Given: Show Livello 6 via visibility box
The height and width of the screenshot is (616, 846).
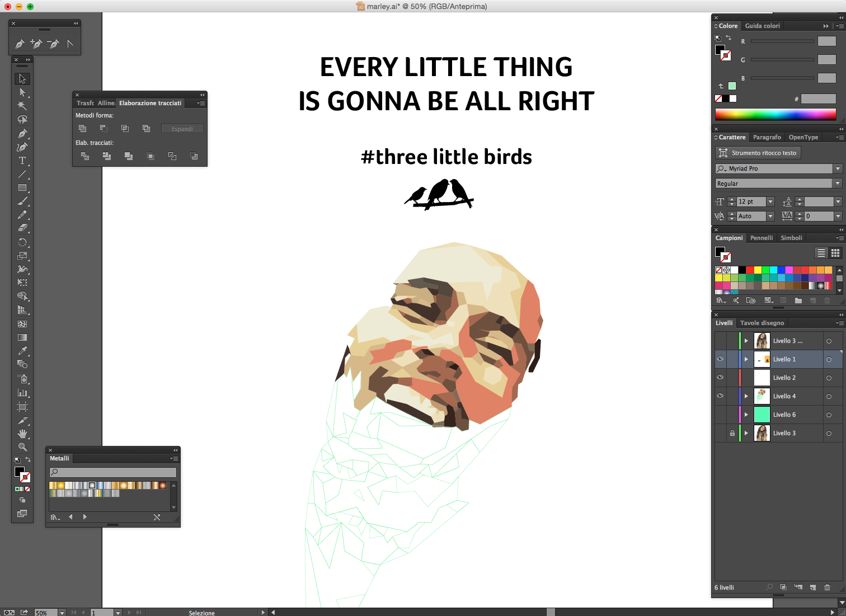Looking at the screenshot, I should [x=720, y=415].
